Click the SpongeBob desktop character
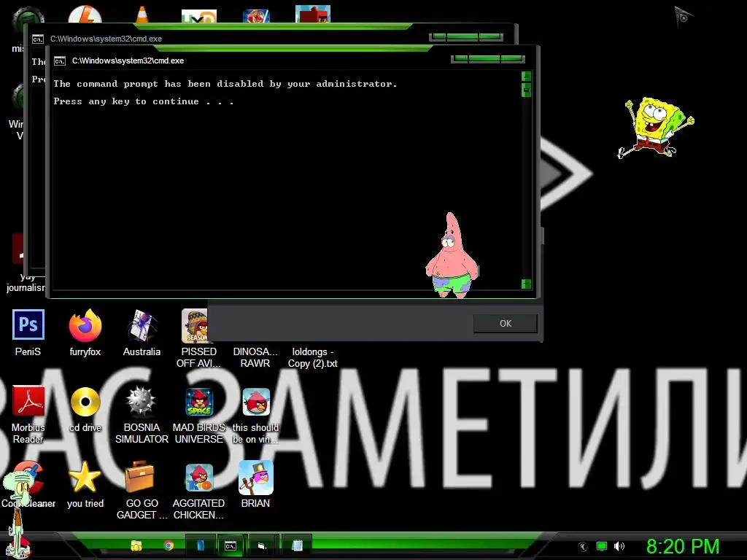Viewport: 747px width, 560px height. tap(656, 127)
